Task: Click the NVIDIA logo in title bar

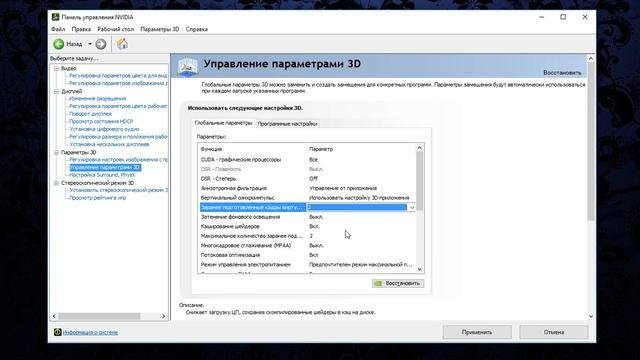Action: point(56,17)
